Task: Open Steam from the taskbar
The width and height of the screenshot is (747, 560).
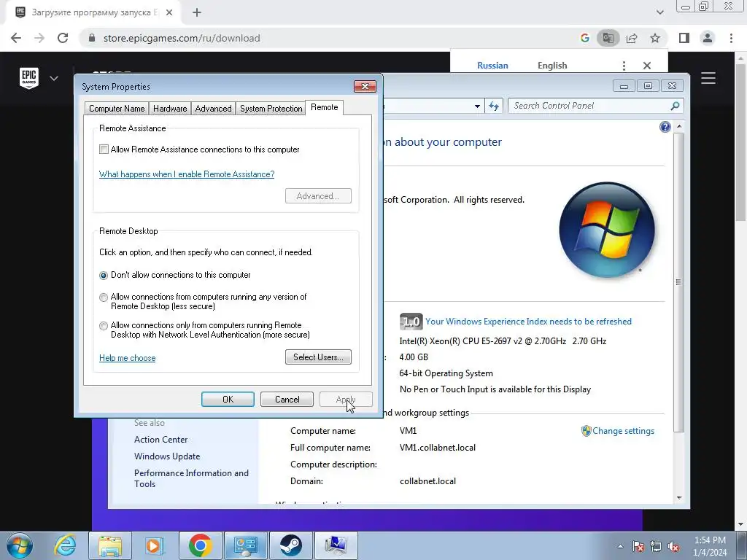Action: click(x=290, y=545)
